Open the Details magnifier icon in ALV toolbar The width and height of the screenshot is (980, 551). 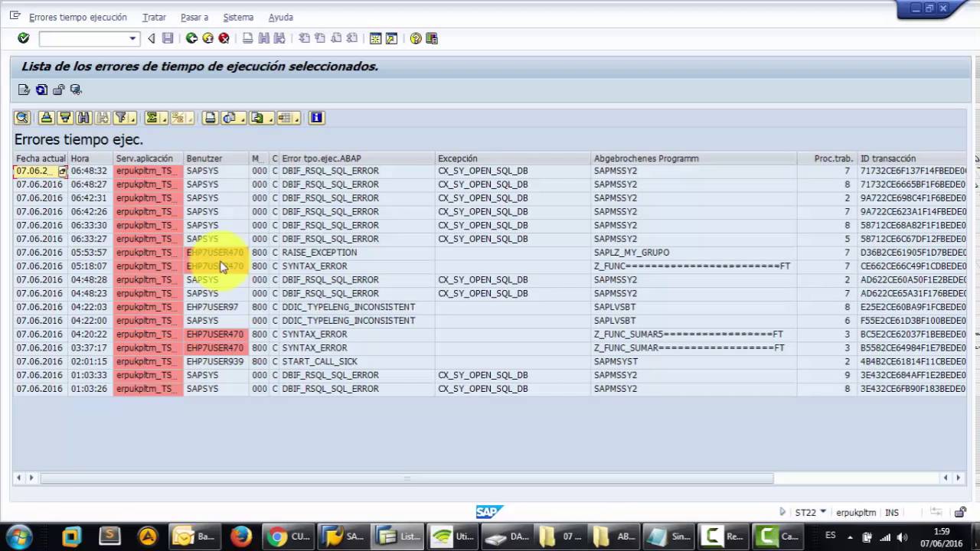tap(22, 118)
